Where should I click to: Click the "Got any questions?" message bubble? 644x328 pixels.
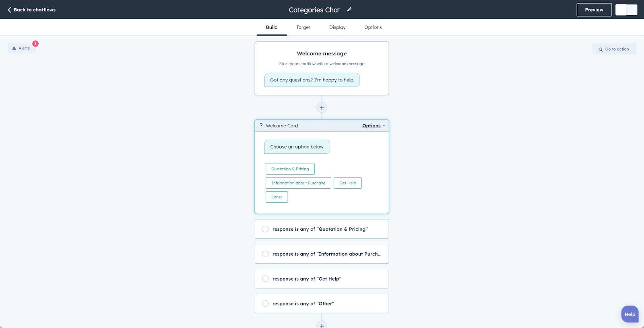pyautogui.click(x=312, y=80)
